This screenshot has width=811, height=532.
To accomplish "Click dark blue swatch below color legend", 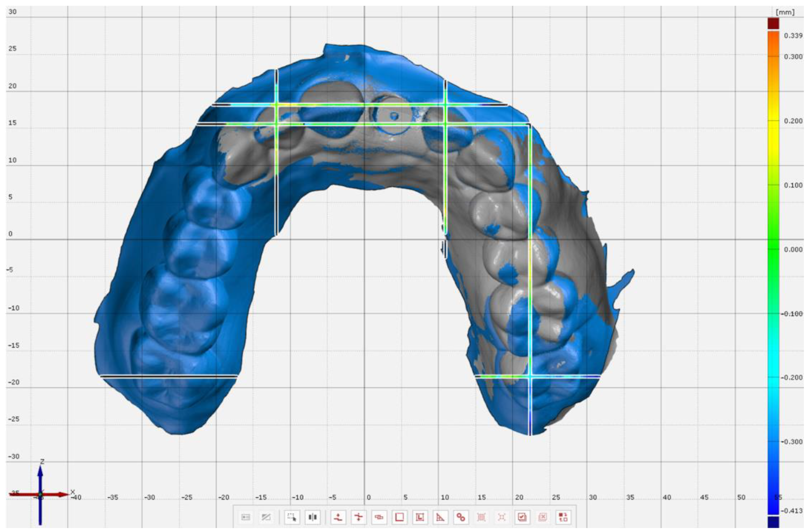I will tap(773, 522).
